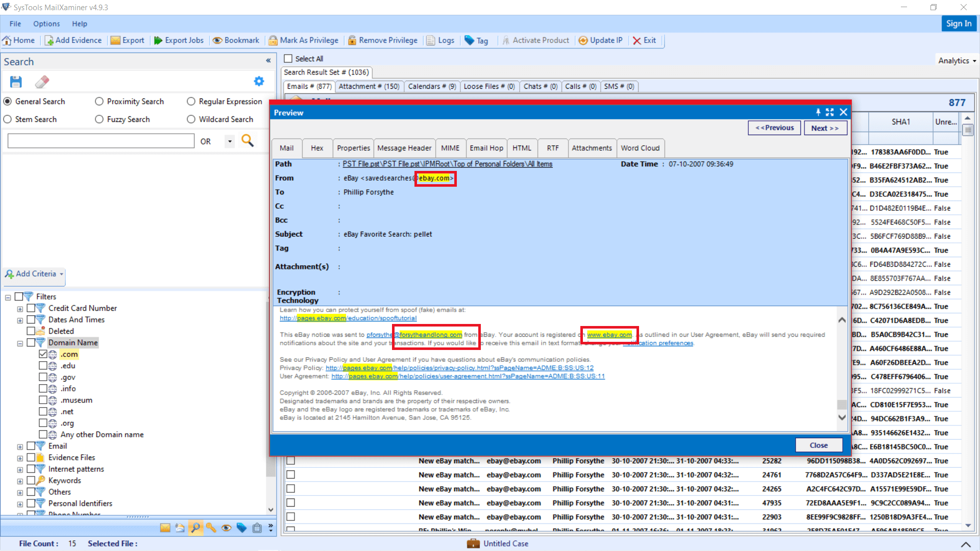Screen dimensions: 980x551
Task: Enable the .edu domain checkbox
Action: 43,366
